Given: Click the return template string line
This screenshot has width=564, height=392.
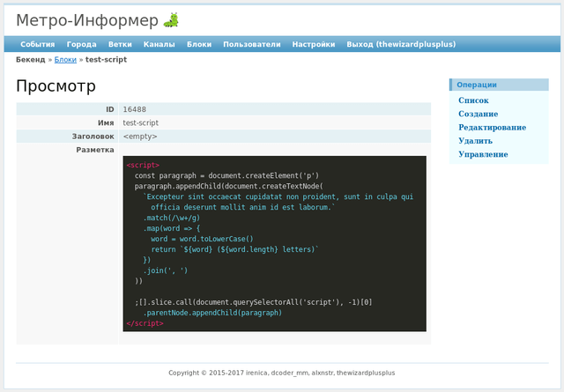Looking at the screenshot, I should pyautogui.click(x=235, y=249).
